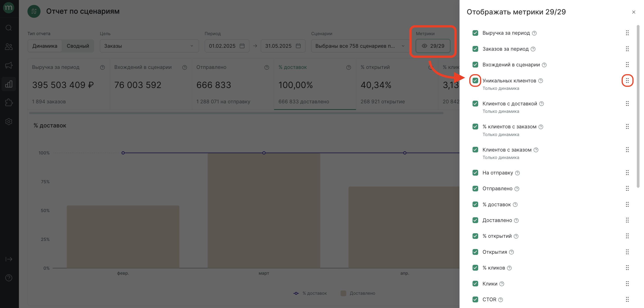Select the Вхождений в сценарии metric card
This screenshot has width=644, height=308.
151,84
